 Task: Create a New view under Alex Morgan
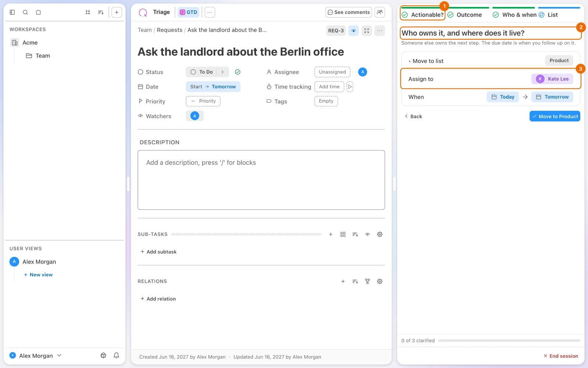tap(38, 275)
